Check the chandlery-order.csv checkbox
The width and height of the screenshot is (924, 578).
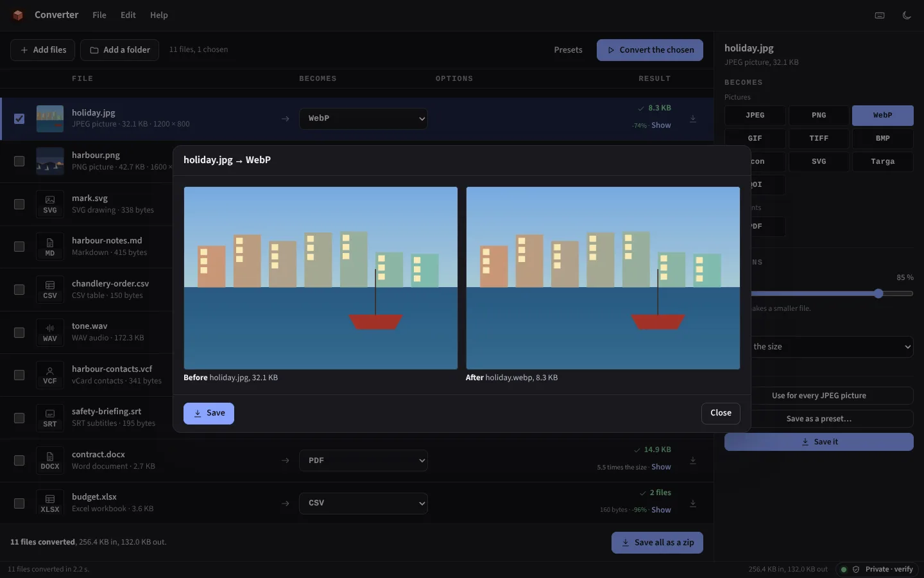(19, 290)
